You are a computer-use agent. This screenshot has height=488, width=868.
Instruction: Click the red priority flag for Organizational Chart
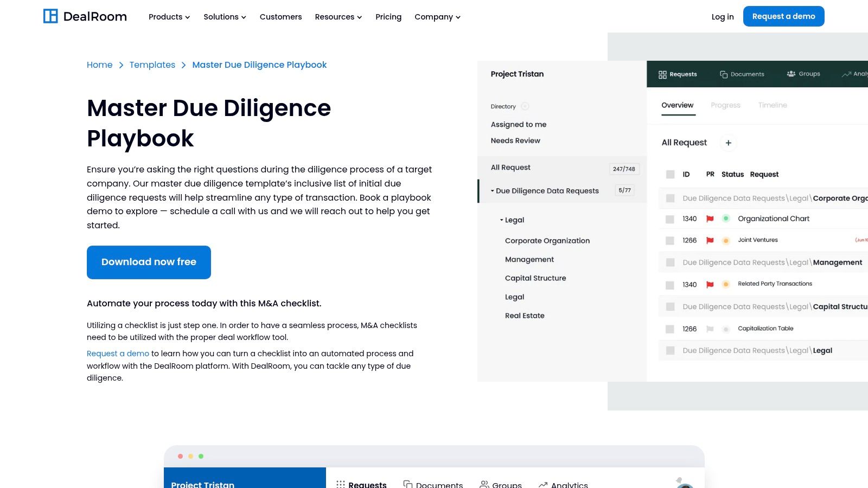[710, 219]
